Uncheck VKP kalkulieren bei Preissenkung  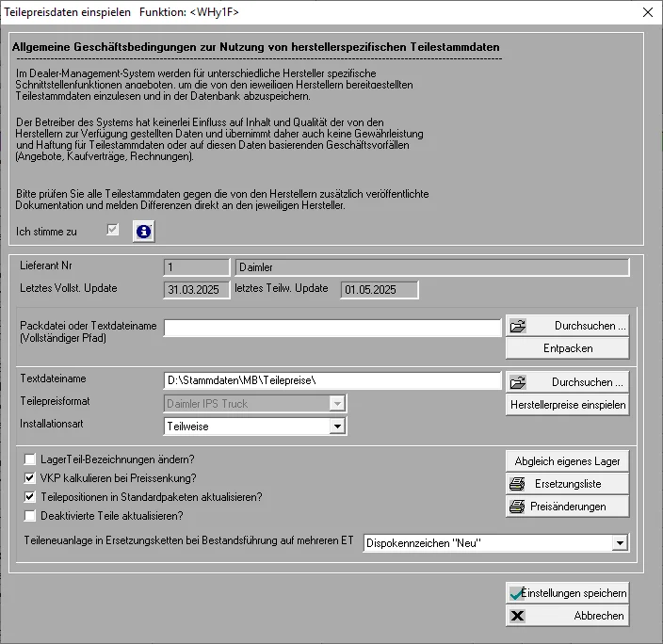29,478
